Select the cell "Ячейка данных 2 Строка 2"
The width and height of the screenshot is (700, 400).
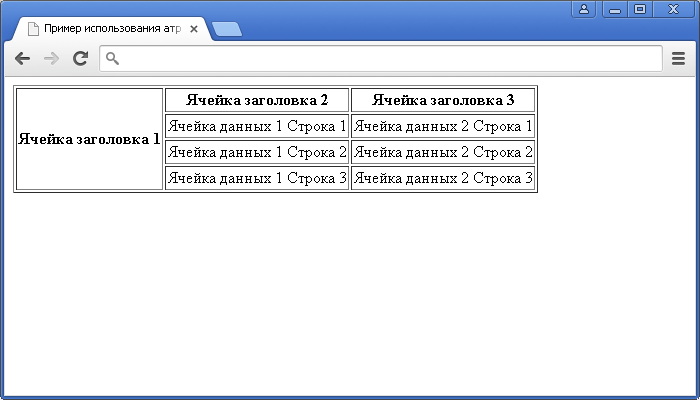click(443, 152)
